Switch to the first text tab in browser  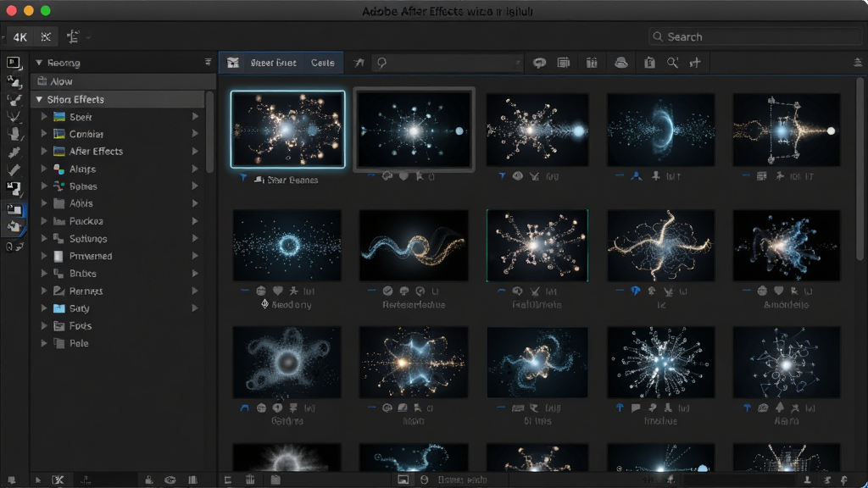[274, 63]
